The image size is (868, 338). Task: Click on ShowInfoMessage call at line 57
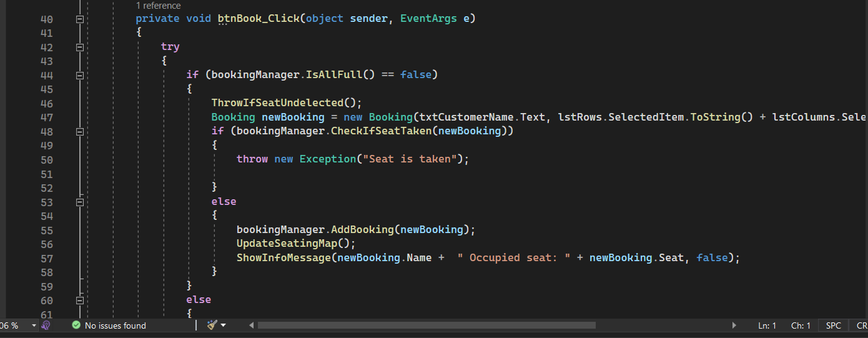[284, 257]
